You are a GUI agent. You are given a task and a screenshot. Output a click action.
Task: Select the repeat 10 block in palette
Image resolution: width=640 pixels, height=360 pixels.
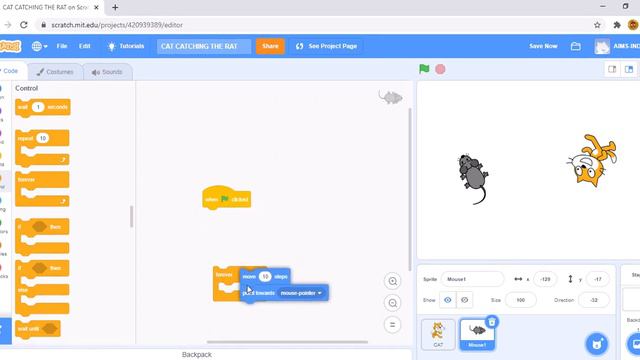click(42, 147)
